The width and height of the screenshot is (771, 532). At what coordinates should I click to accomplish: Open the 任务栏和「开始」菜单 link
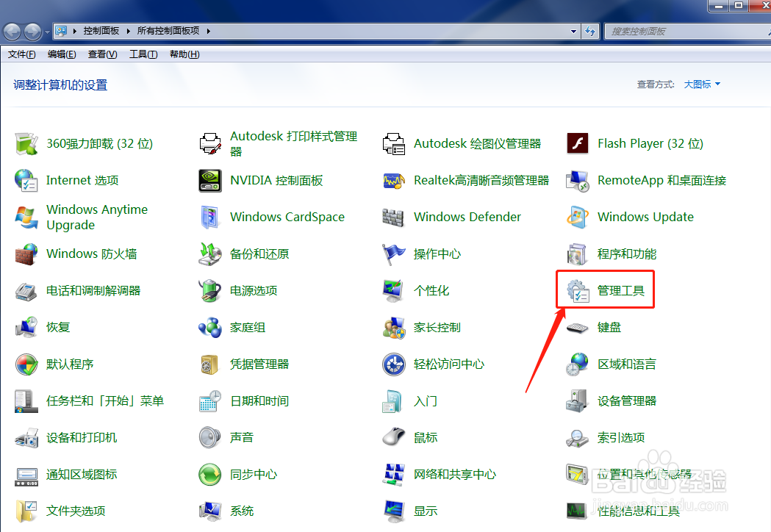104,401
